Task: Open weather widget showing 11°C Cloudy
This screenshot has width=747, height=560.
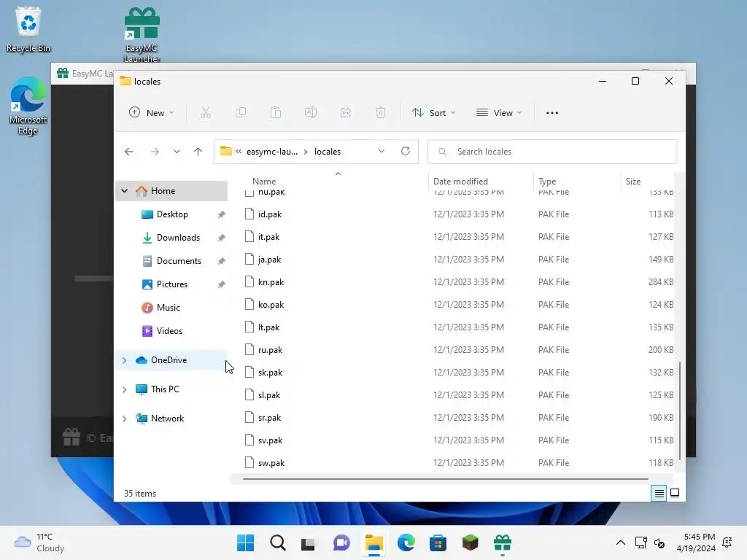Action: pos(39,542)
